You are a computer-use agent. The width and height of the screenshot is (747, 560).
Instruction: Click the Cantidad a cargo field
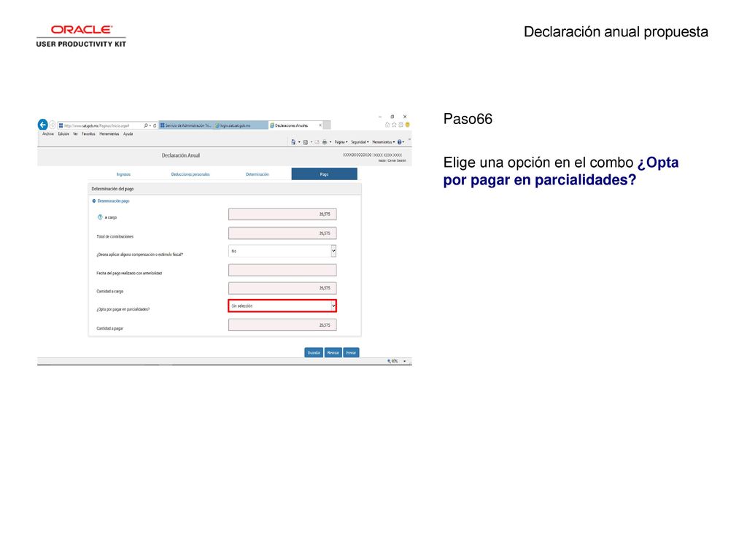tap(282, 288)
